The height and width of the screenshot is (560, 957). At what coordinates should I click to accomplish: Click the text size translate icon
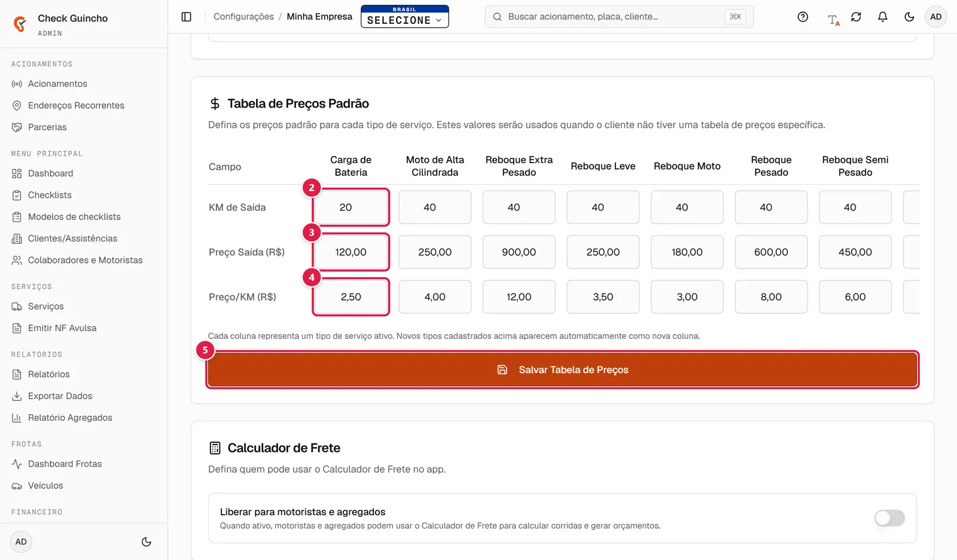coord(833,20)
